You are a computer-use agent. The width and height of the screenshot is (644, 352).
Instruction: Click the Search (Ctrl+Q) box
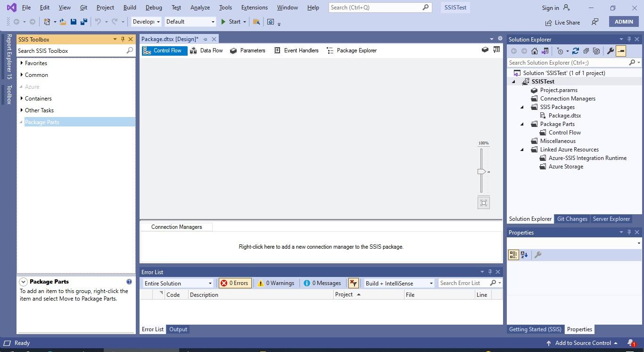pyautogui.click(x=380, y=8)
